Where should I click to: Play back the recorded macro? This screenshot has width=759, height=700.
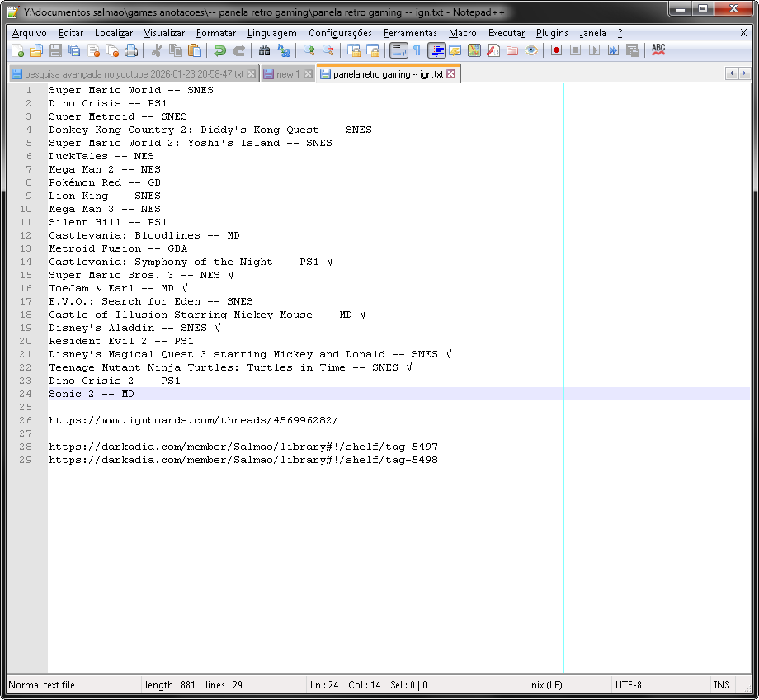pos(595,50)
